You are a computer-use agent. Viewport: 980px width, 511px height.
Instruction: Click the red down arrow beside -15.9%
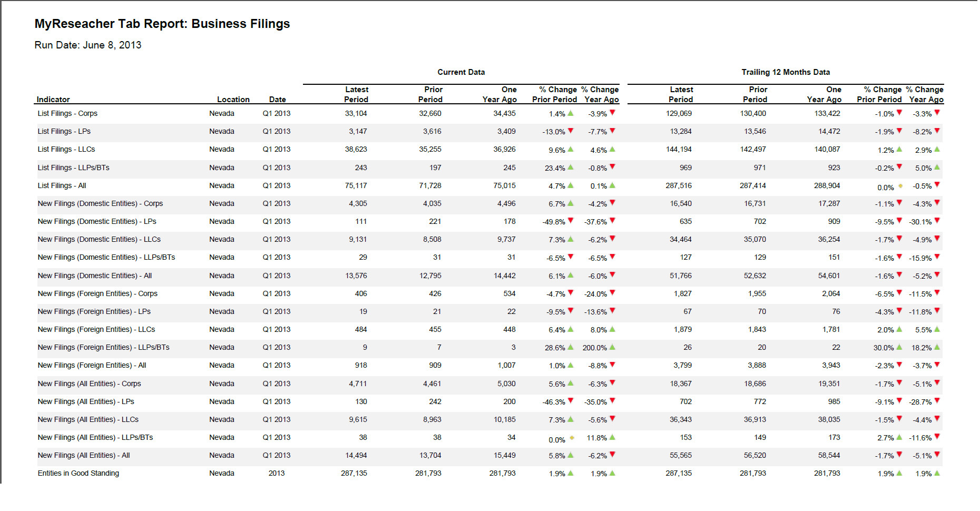pyautogui.click(x=937, y=257)
